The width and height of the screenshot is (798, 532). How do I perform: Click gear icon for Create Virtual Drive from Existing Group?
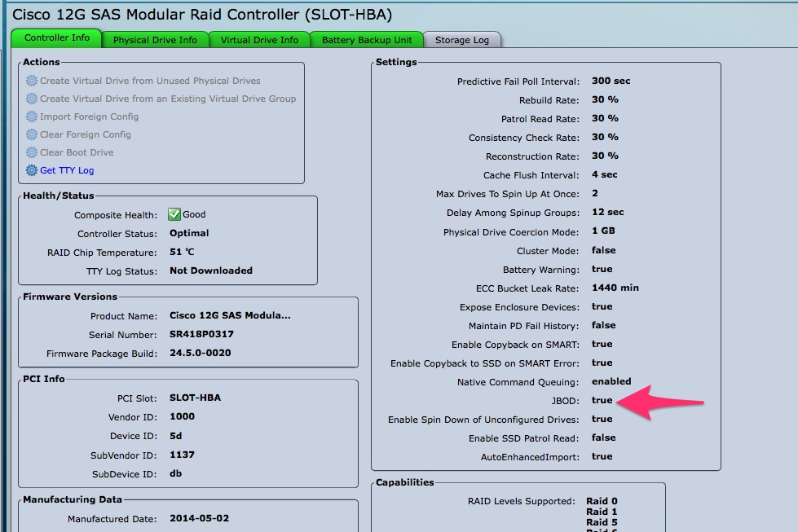coord(32,99)
